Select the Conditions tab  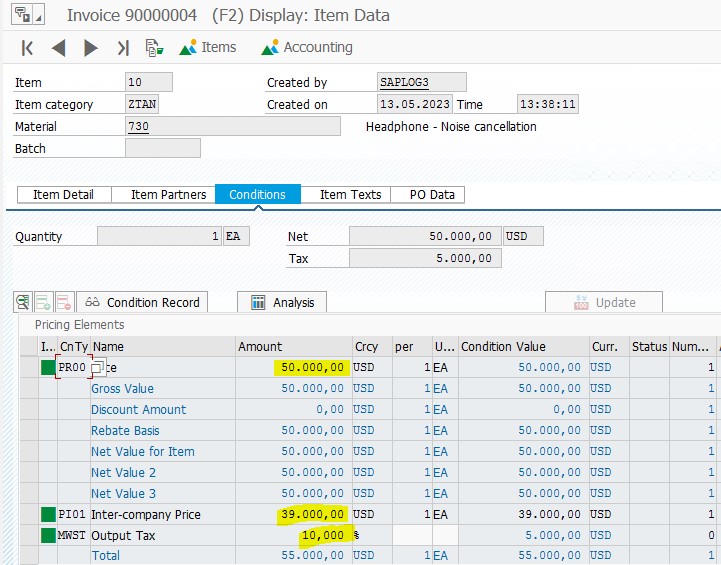pos(258,194)
